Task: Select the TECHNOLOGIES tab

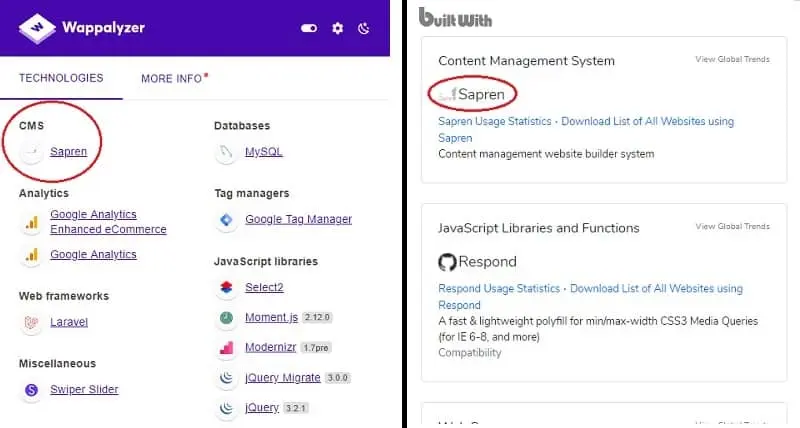Action: coord(61,78)
